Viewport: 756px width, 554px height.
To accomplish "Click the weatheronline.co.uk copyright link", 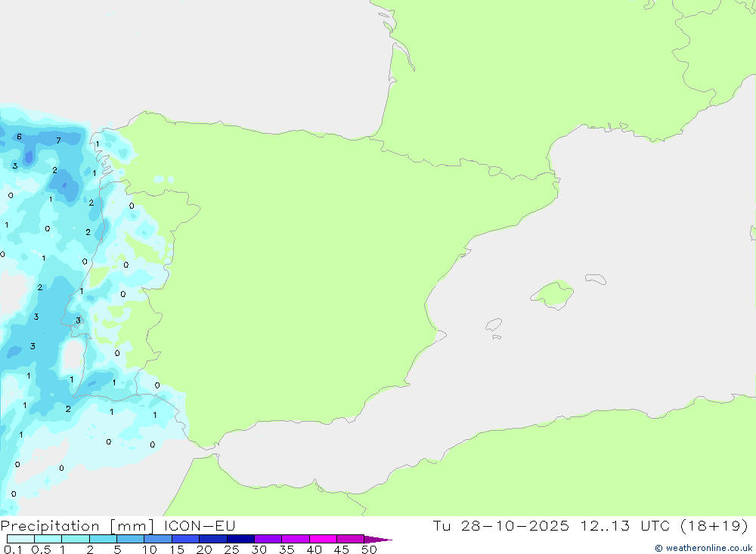I will pos(703,548).
